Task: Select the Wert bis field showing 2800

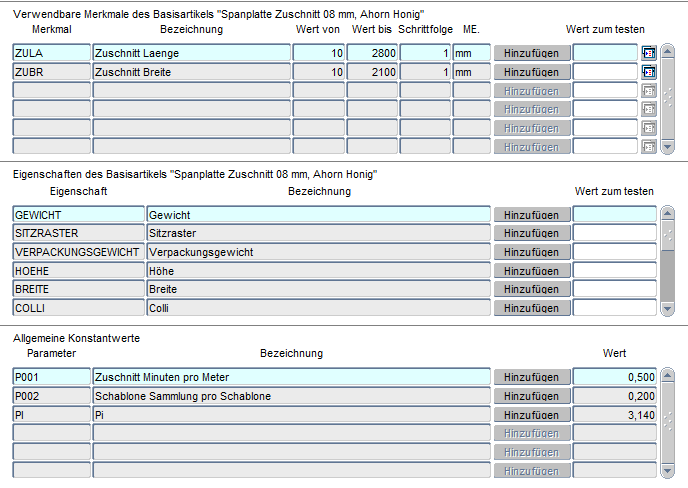Action: click(x=371, y=53)
